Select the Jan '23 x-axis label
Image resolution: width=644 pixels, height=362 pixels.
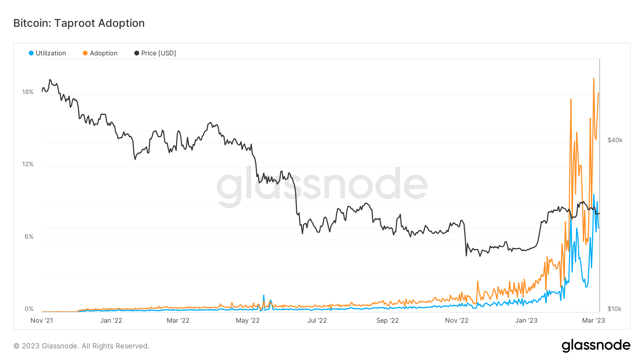click(526, 321)
